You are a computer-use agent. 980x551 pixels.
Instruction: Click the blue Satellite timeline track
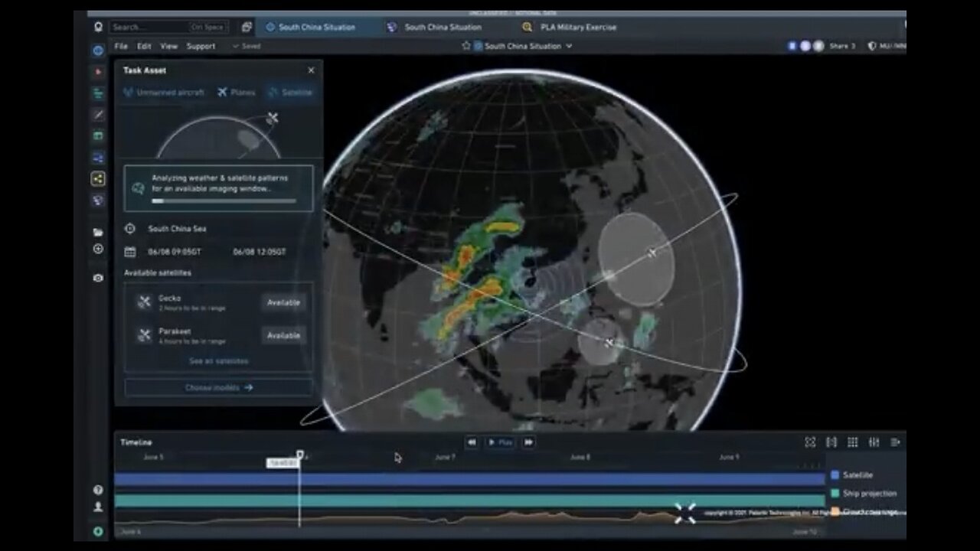click(x=469, y=479)
